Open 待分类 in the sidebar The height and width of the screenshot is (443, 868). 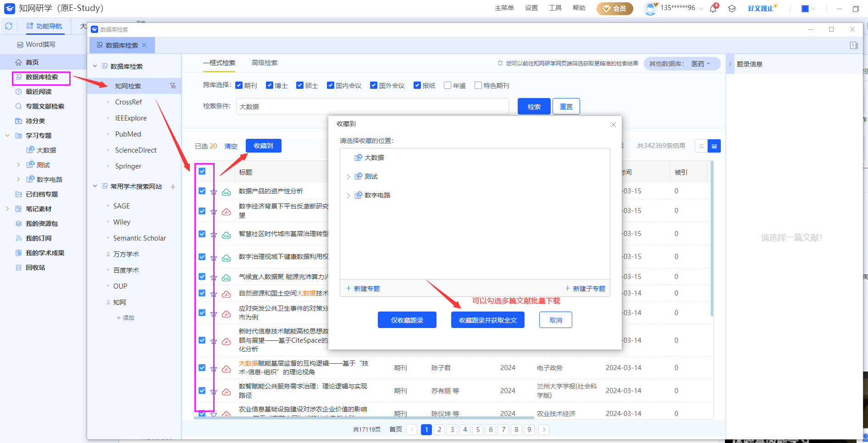(x=35, y=121)
